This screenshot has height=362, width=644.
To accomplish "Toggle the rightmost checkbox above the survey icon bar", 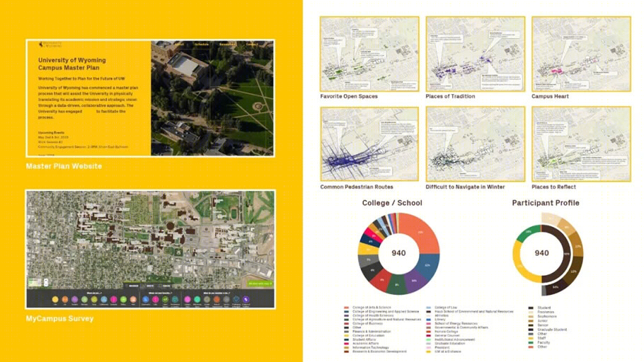I will click(161, 286).
